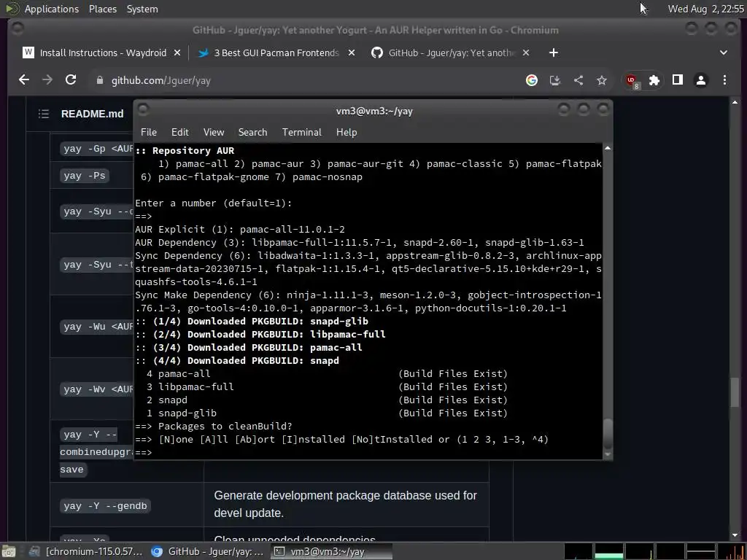This screenshot has width=747, height=560.
Task: Click the ':: Repository AUR' terminal line
Action: click(x=185, y=150)
